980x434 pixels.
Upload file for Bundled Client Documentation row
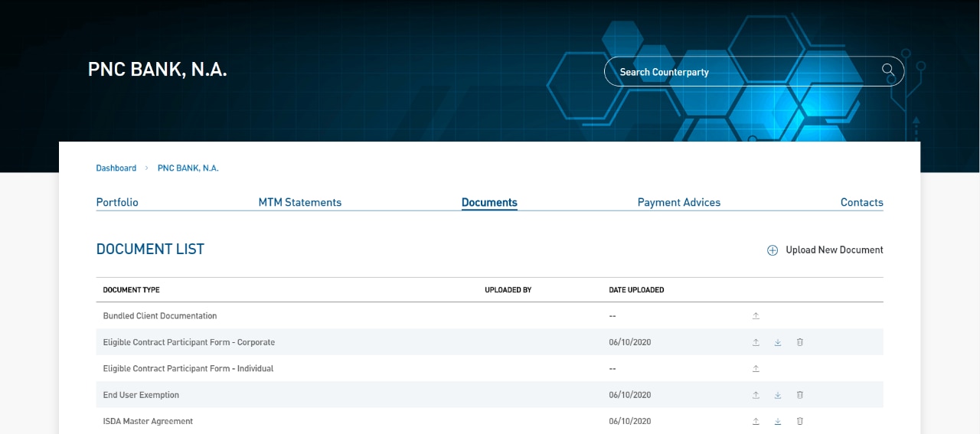click(756, 316)
